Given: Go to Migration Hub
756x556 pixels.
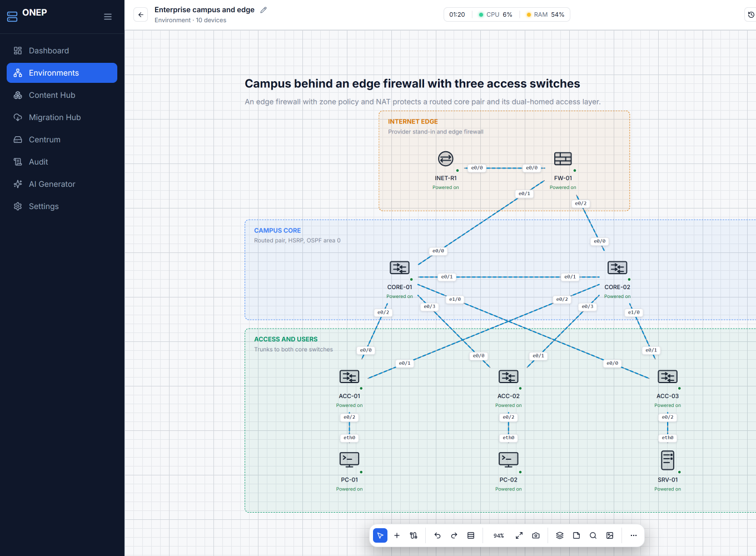Looking at the screenshot, I should (62, 117).
